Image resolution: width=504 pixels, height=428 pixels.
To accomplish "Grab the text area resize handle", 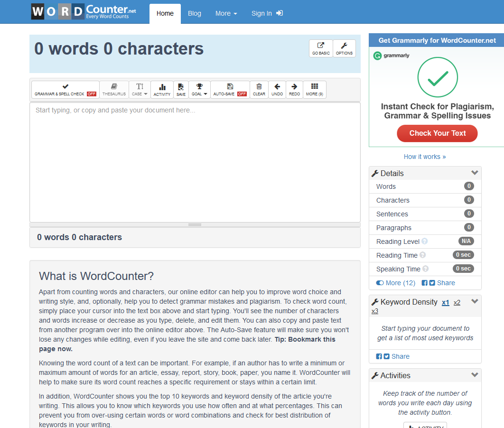I will (x=195, y=224).
